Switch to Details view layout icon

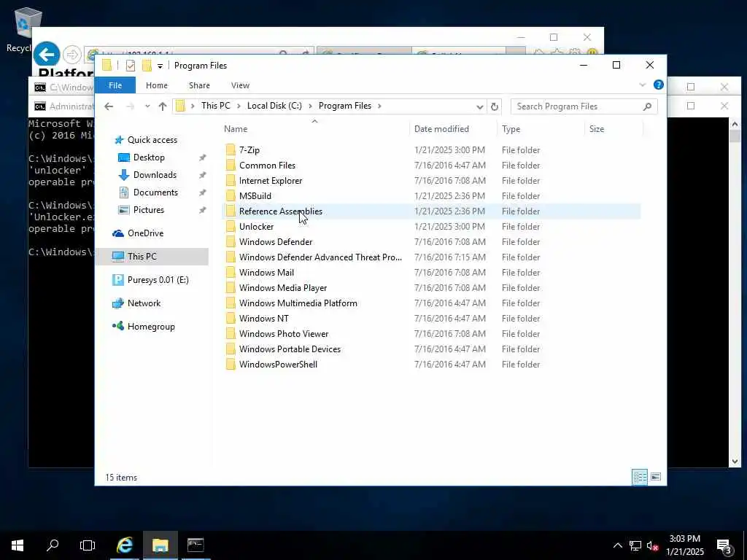click(x=639, y=477)
